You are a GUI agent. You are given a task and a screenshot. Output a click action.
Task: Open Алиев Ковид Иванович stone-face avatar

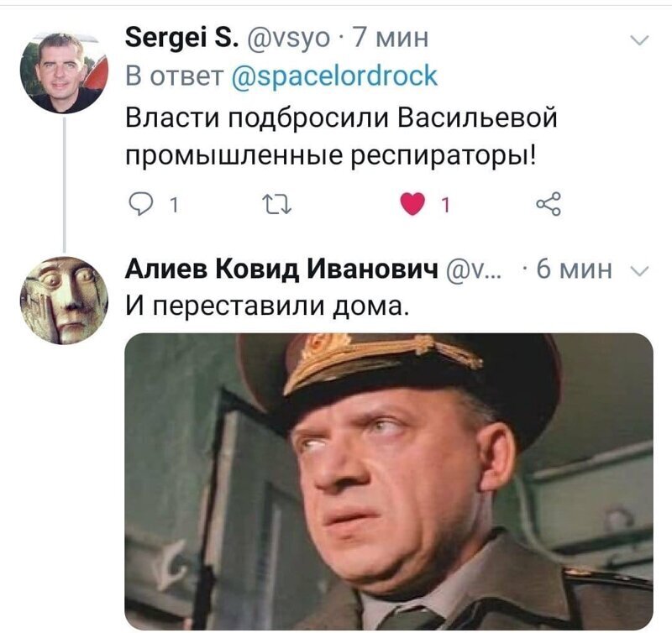[x=64, y=301]
